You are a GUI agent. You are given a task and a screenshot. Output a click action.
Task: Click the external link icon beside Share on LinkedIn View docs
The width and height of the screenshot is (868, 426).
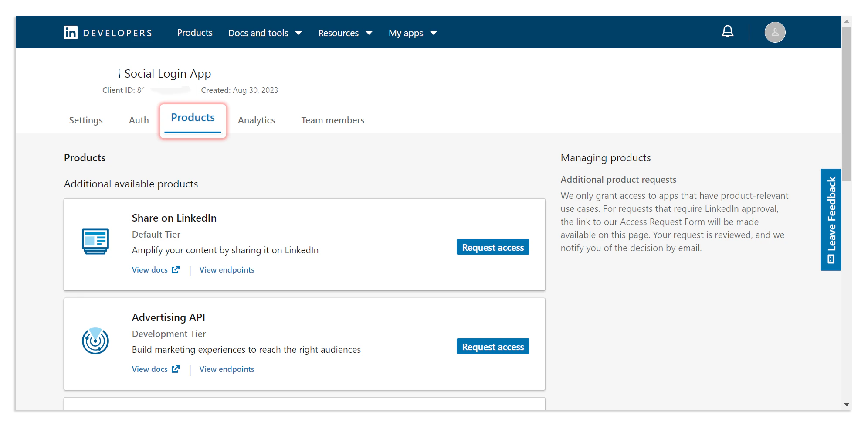pos(176,269)
